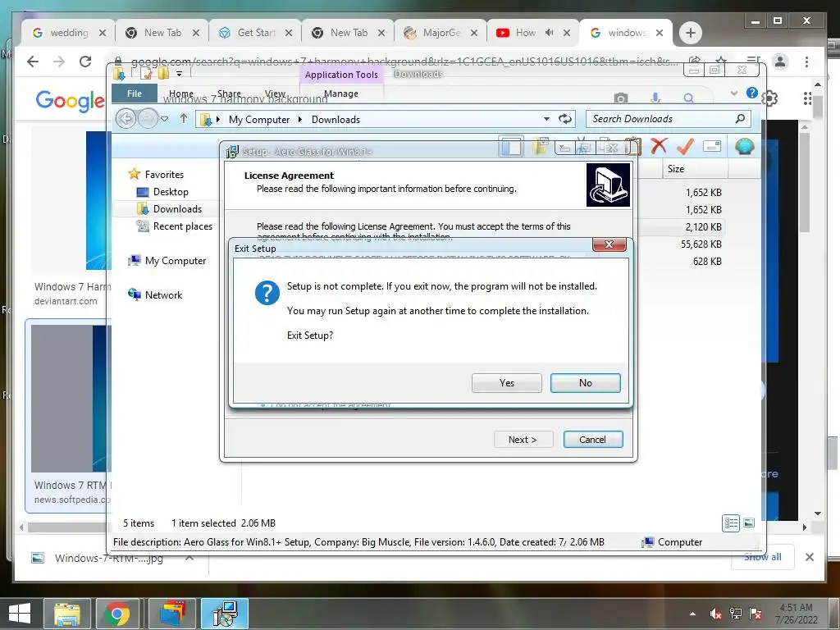Viewport: 840px width, 630px height.
Task: Click Show all in Chrome downloads bar
Action: (762, 557)
